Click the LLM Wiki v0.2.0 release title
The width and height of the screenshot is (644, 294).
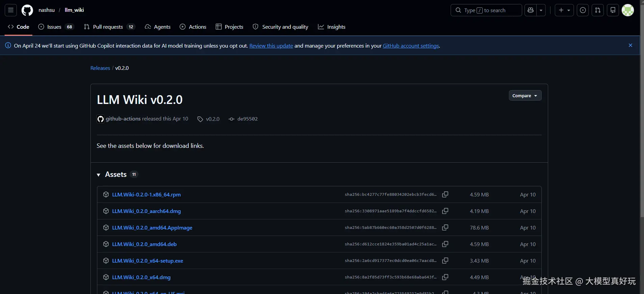click(140, 100)
